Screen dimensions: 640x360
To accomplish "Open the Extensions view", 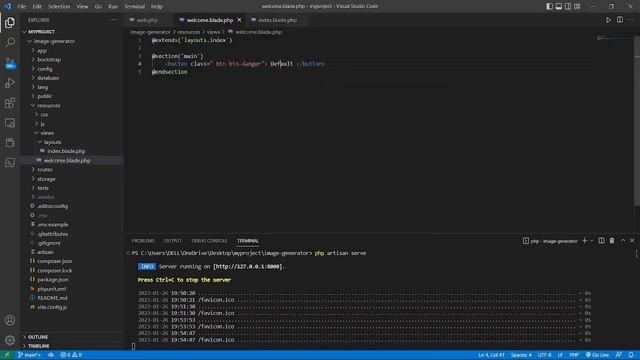I will pyautogui.click(x=10, y=103).
